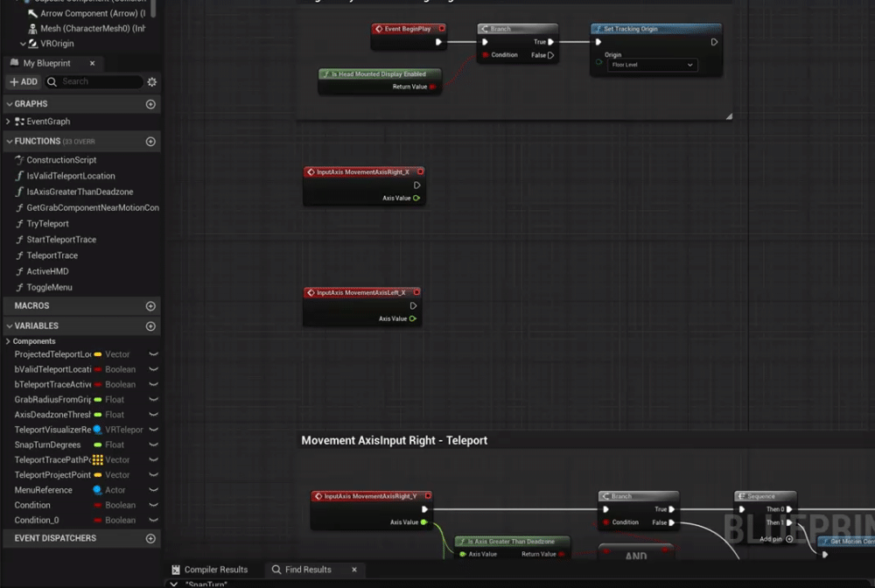Select the Event BeginPlay node title
The image size is (875, 588).
point(408,29)
